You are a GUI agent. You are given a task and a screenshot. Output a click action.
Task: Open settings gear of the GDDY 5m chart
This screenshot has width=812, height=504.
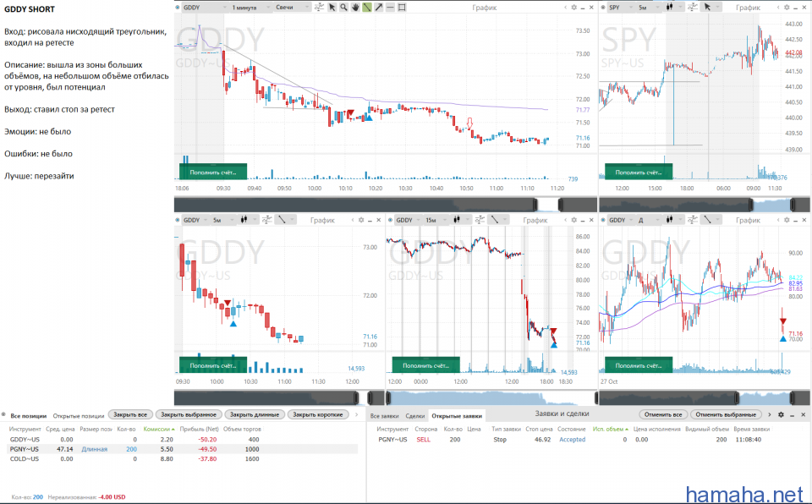(x=361, y=220)
